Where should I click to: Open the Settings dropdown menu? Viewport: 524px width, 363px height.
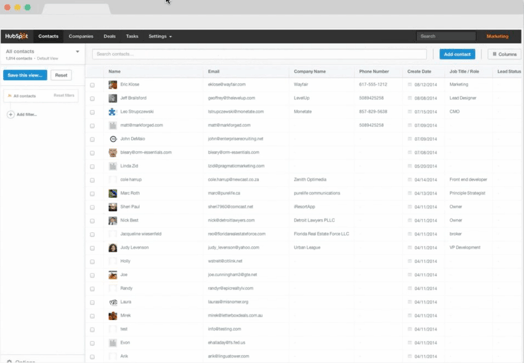click(x=160, y=36)
